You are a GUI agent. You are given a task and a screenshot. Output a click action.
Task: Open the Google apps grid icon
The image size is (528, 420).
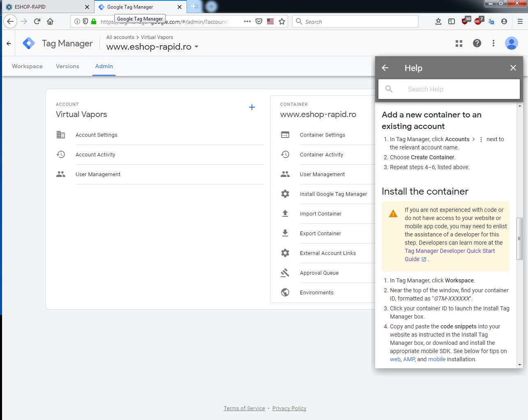point(459,43)
